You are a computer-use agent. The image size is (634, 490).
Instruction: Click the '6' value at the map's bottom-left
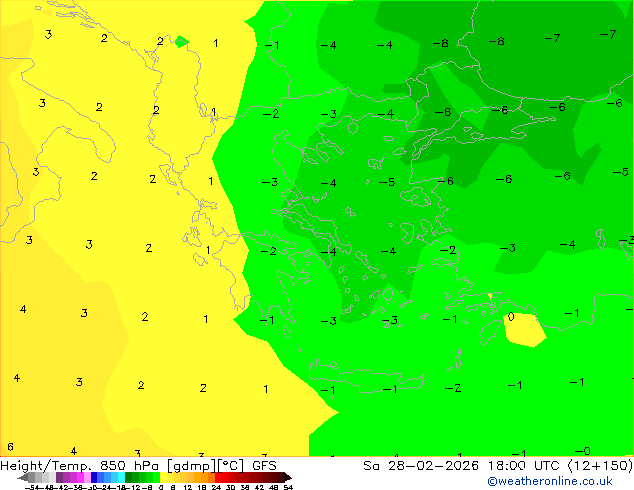(x=11, y=447)
